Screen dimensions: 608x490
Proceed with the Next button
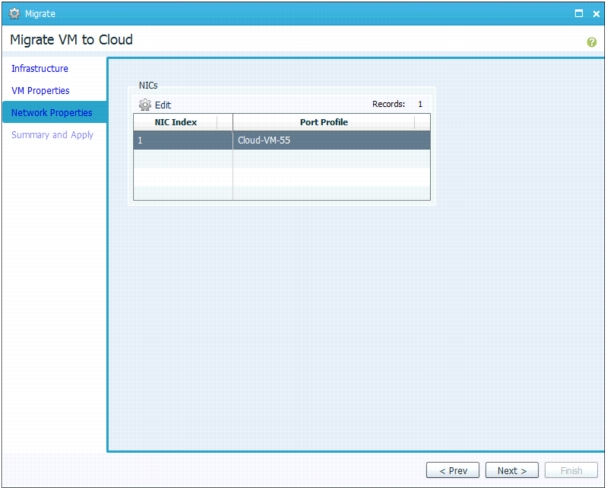(x=512, y=470)
